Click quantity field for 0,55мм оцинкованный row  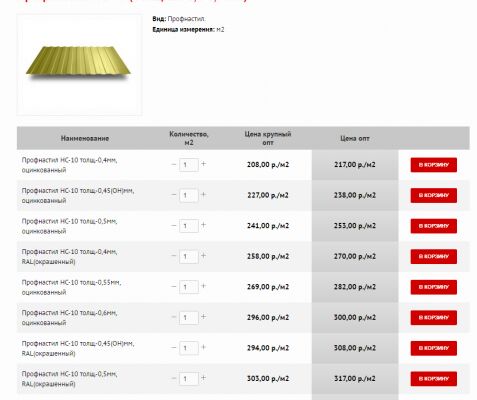click(x=189, y=287)
